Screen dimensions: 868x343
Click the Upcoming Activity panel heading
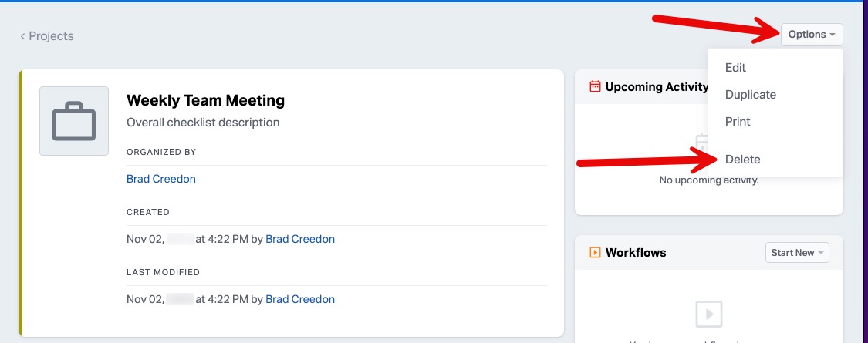pos(657,87)
